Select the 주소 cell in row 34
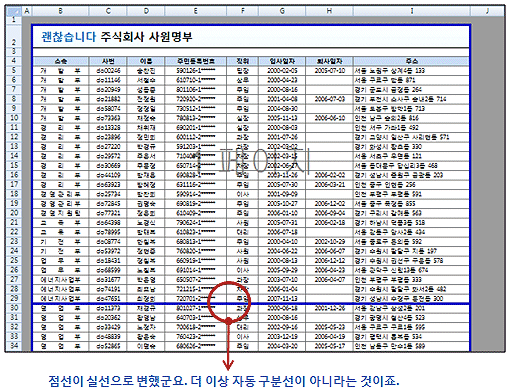 pos(412,346)
